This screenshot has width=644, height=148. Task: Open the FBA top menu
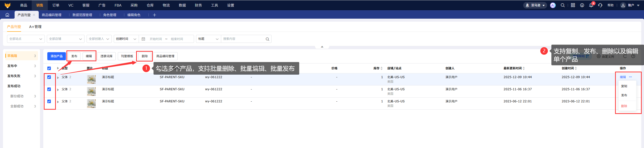118,5
